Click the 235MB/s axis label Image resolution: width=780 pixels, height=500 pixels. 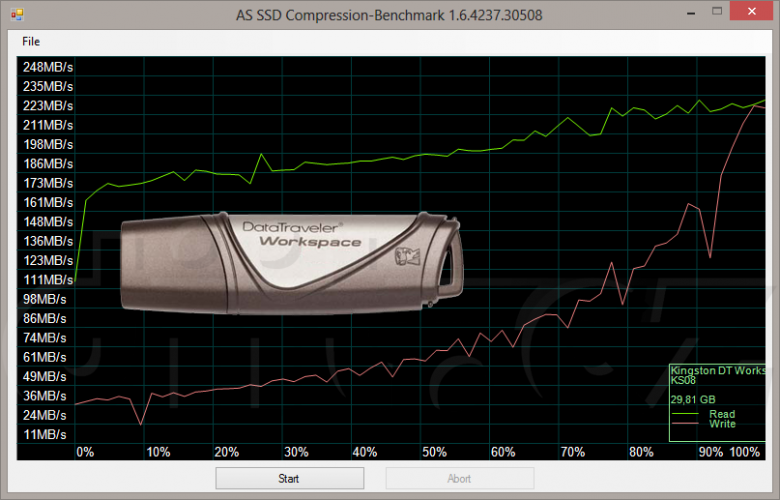(48, 86)
